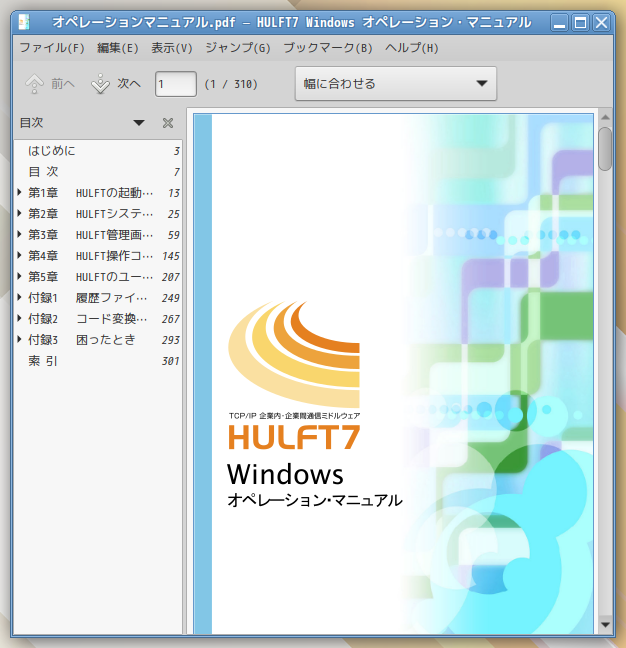Click the vertical scrollbar thumb
The width and height of the screenshot is (626, 648).
pos(605,148)
